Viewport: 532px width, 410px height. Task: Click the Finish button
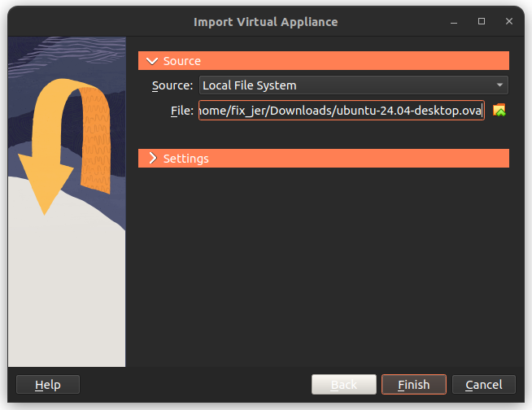coord(413,385)
